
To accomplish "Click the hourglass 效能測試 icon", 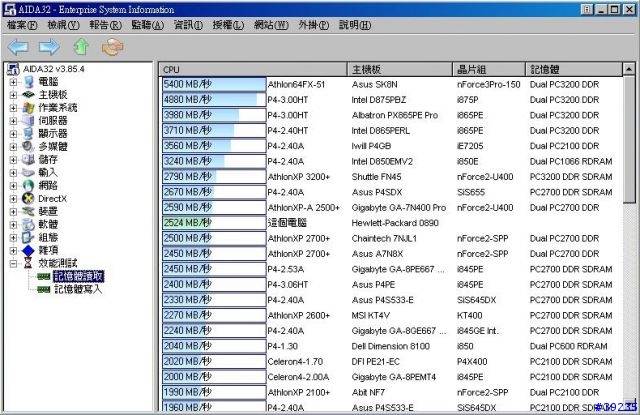I will 28,263.
